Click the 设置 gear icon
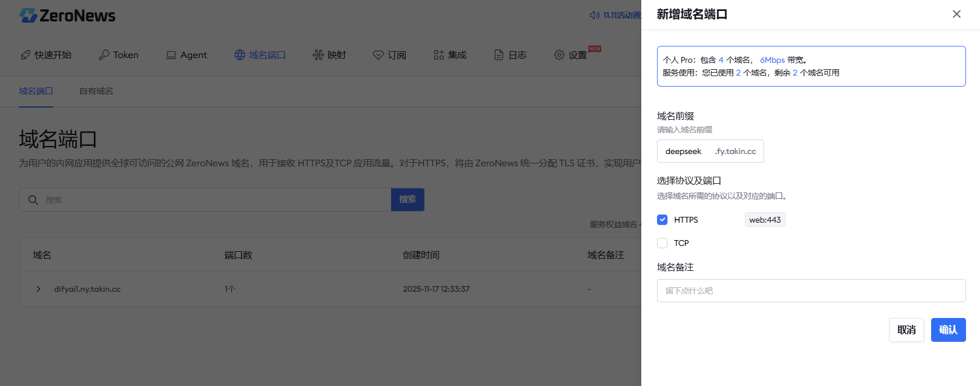This screenshot has height=386, width=980. coord(559,55)
